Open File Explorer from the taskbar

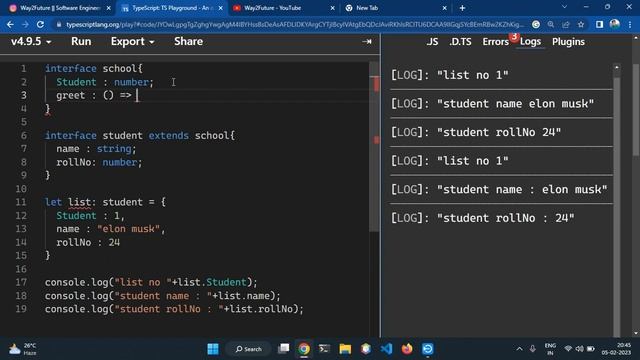pyautogui.click(x=345, y=349)
